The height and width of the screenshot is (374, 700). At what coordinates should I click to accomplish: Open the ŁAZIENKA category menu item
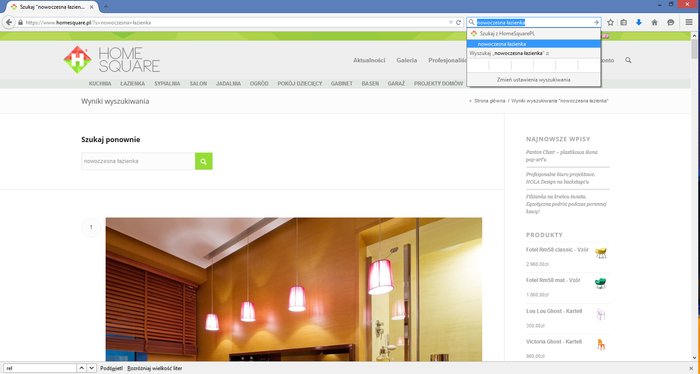(x=132, y=83)
